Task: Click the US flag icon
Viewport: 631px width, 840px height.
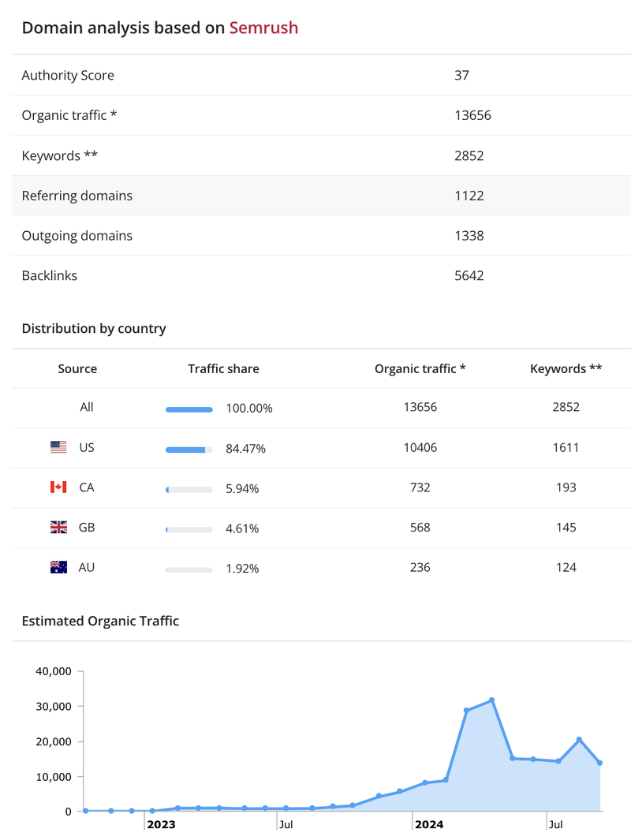Action: point(58,447)
